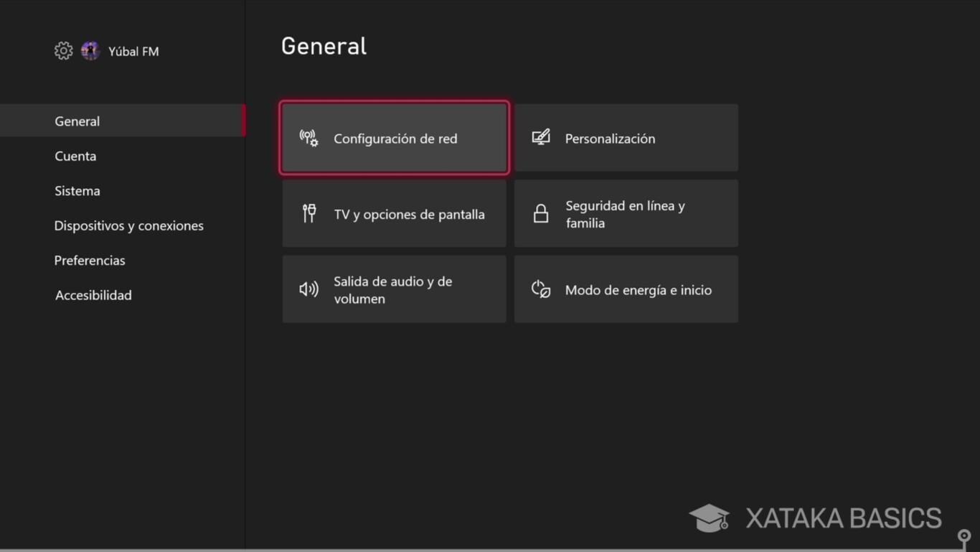
Task: Click the Yúbal FM profile avatar
Action: pyautogui.click(x=90, y=50)
